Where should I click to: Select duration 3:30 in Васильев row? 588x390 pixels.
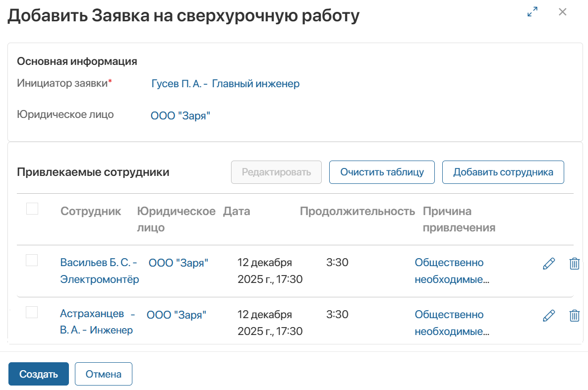point(337,262)
